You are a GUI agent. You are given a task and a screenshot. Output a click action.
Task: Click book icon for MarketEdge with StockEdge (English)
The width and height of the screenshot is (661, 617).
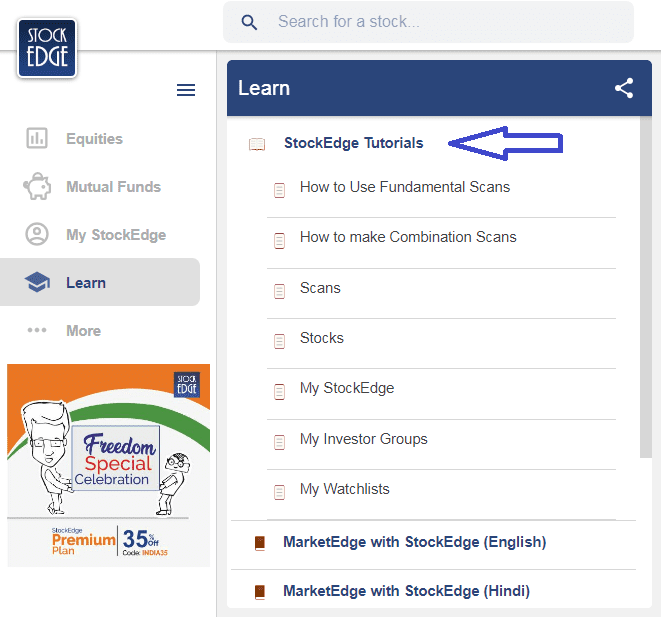pyautogui.click(x=260, y=543)
